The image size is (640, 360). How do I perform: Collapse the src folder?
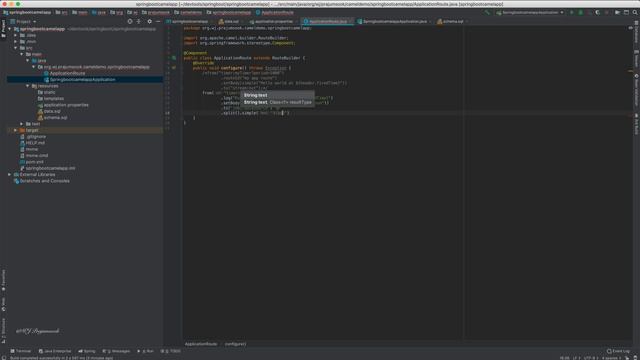click(16, 48)
